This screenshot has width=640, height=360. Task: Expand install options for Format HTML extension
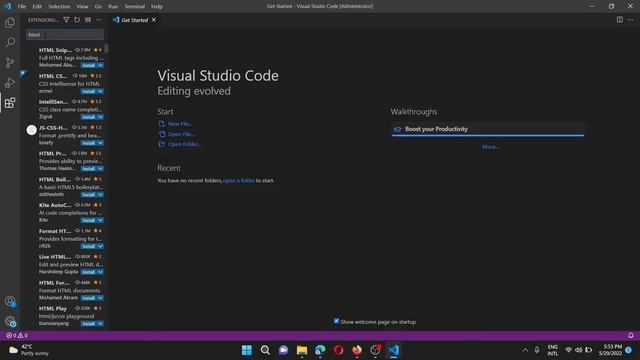click(100, 247)
